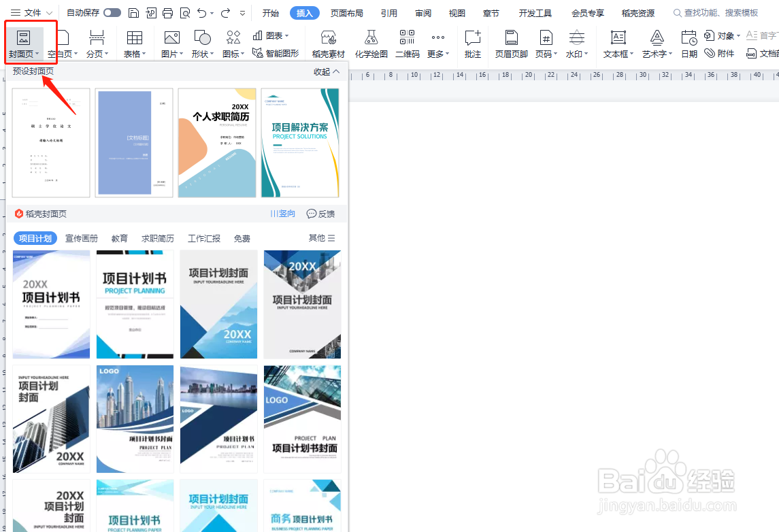The height and width of the screenshot is (532, 779).
Task: Switch to the 审阅 tab
Action: point(423,13)
